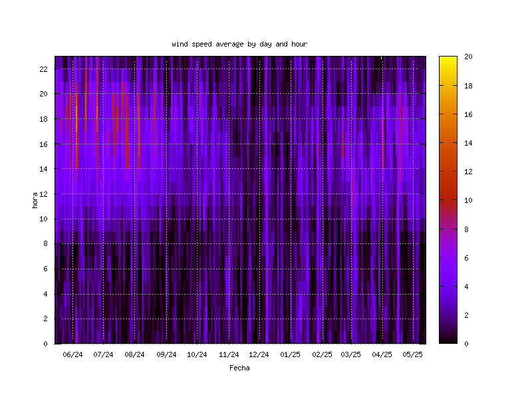Screen dimensions: 532x399
Task: Click the x-axis label 'Fecha'
Action: tap(239, 368)
